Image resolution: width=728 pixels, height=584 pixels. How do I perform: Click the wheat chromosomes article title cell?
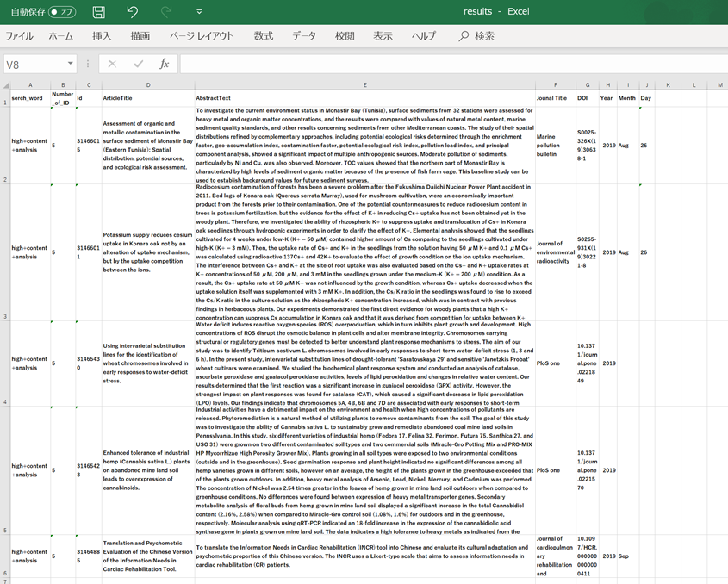click(148, 363)
